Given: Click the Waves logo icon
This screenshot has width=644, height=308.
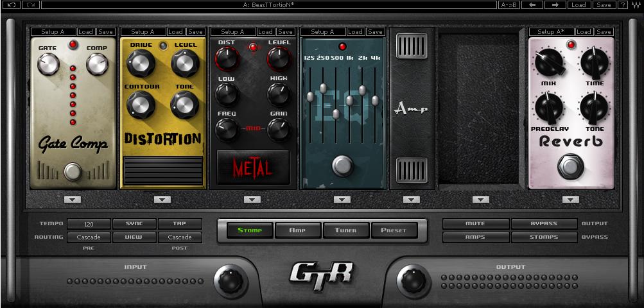Looking at the screenshot, I should coord(636,5).
